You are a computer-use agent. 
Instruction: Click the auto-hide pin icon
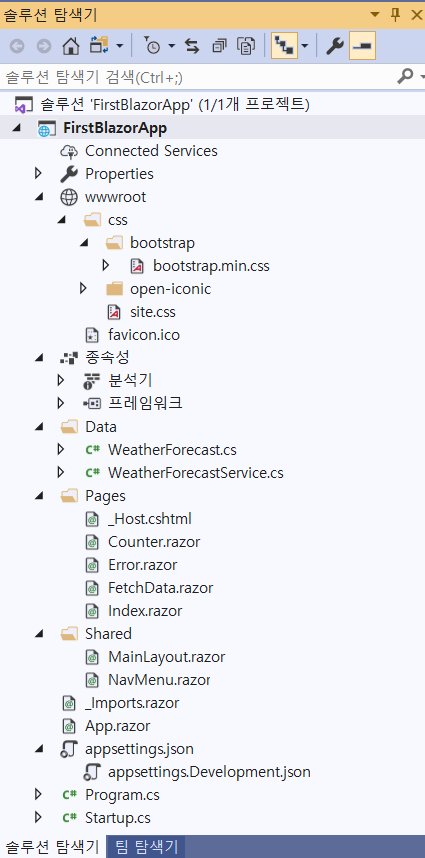pos(395,15)
